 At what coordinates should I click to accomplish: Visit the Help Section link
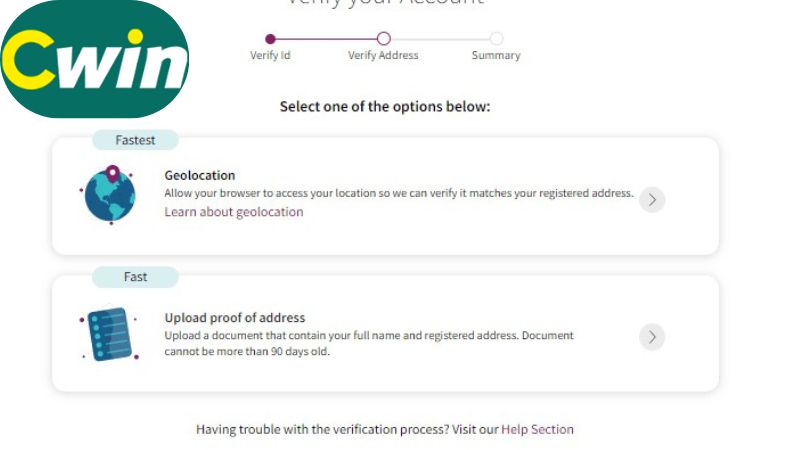(537, 429)
